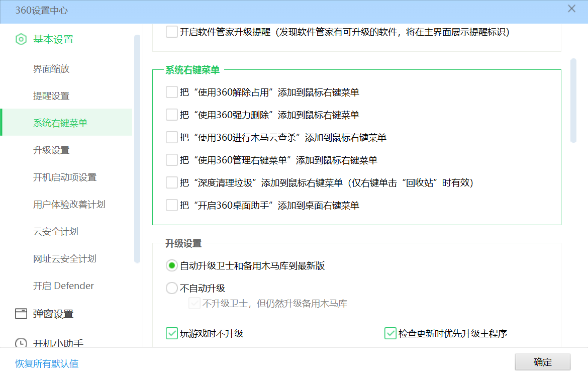Click 恢复所有默认值 link
The image size is (588, 377).
[47, 363]
